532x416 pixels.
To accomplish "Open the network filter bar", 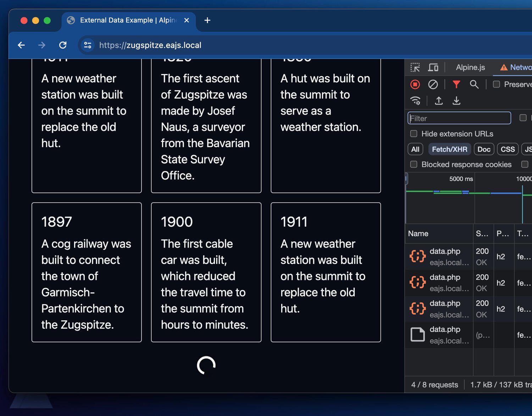I will point(456,84).
